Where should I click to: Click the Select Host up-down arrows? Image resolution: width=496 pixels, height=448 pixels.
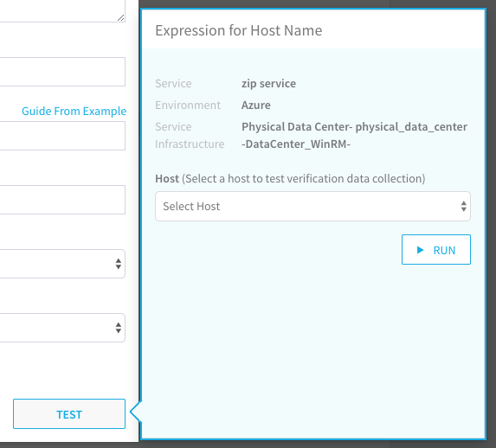463,206
